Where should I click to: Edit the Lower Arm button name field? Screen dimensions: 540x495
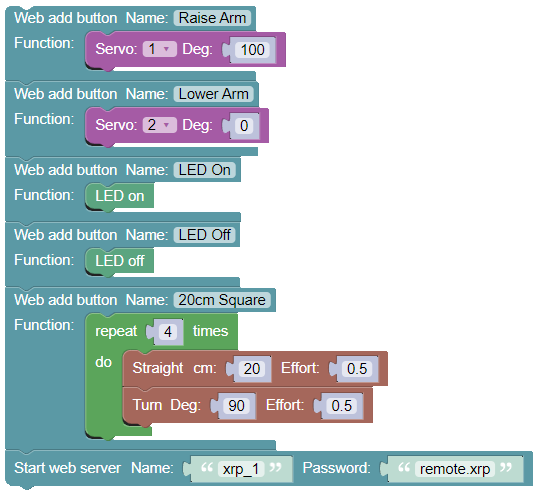point(214,94)
